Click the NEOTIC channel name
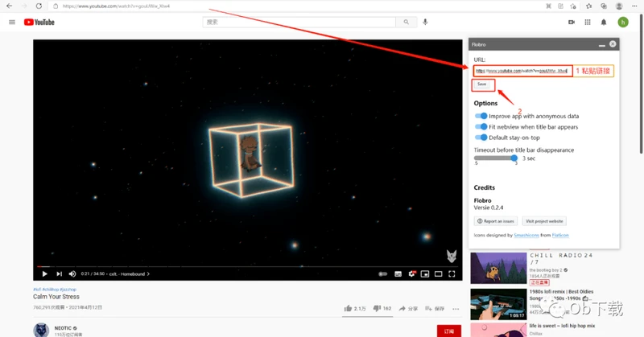 [63, 328]
